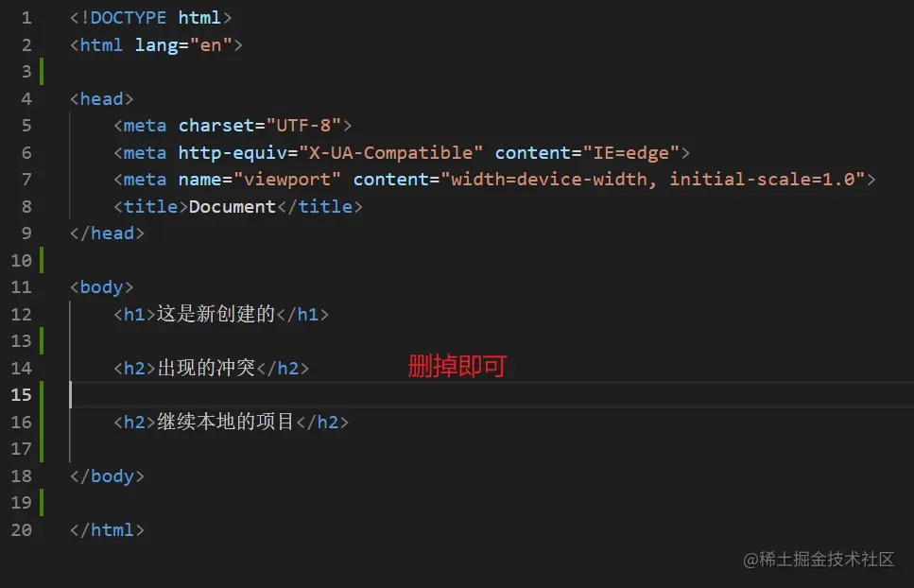Click the opening head tag
The width and height of the screenshot is (914, 588).
point(101,98)
